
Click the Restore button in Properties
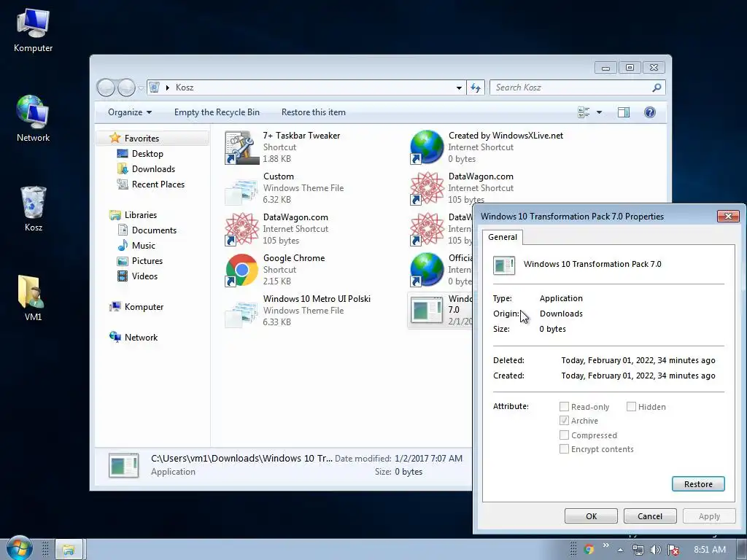point(698,484)
